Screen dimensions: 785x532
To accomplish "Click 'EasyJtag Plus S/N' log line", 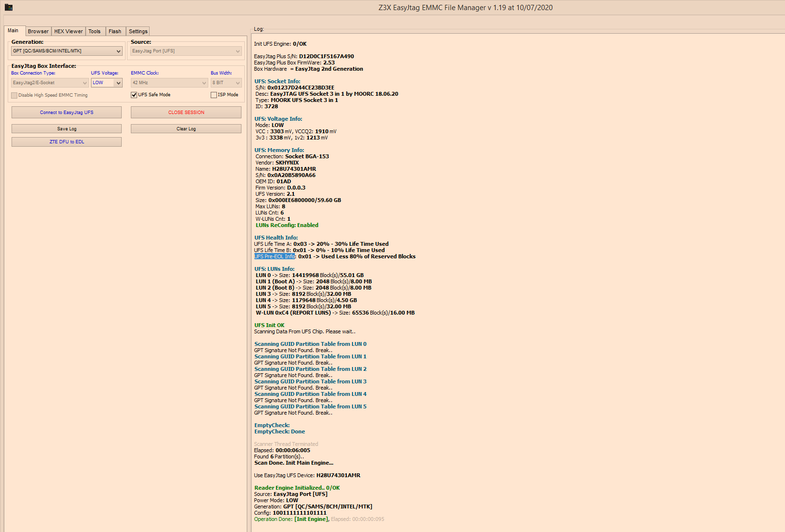I will click(x=304, y=56).
